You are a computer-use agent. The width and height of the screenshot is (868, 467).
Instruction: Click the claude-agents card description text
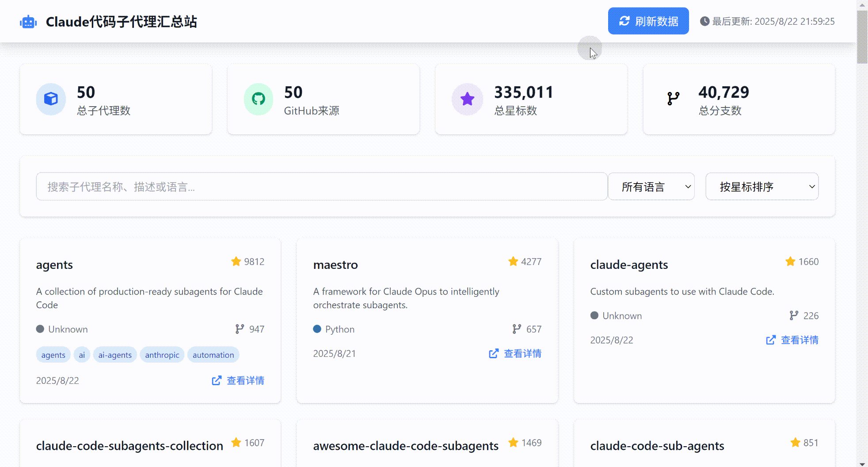[682, 291]
